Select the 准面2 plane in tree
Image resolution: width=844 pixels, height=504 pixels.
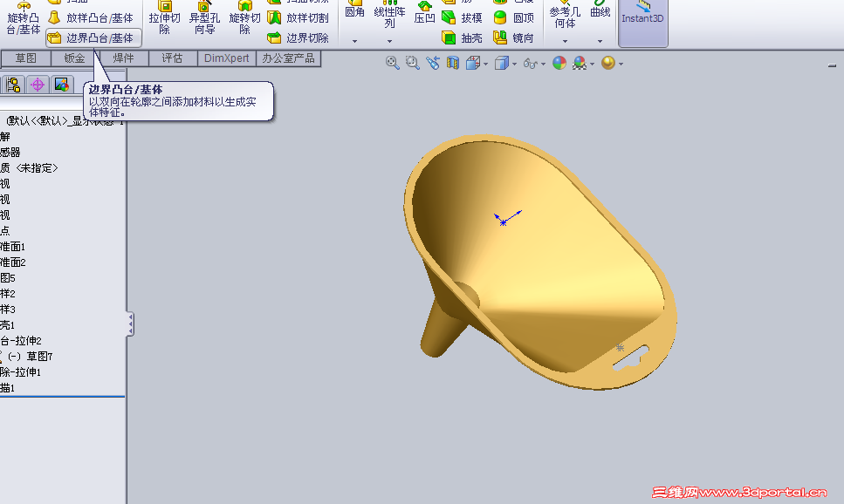[x=13, y=262]
